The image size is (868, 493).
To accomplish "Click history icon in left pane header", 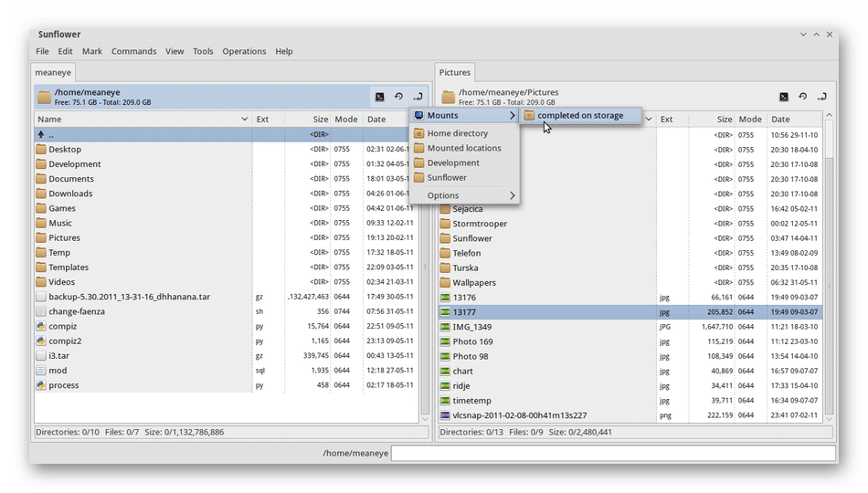I will tap(399, 97).
